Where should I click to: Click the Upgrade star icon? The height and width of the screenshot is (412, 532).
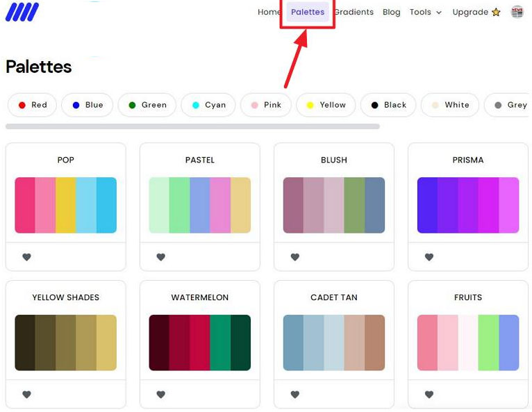(496, 13)
